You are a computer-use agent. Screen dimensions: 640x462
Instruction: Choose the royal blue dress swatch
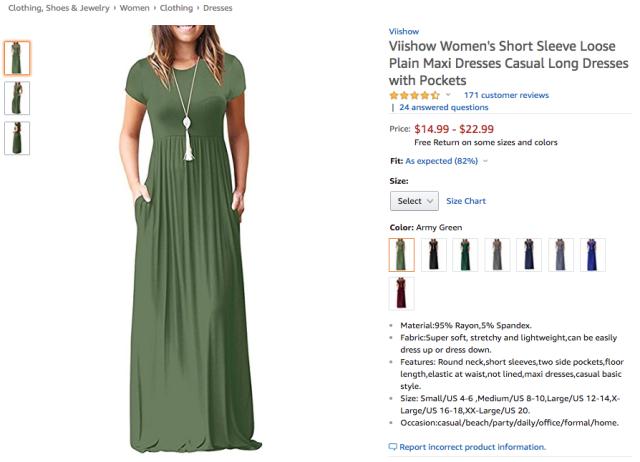tap(593, 255)
